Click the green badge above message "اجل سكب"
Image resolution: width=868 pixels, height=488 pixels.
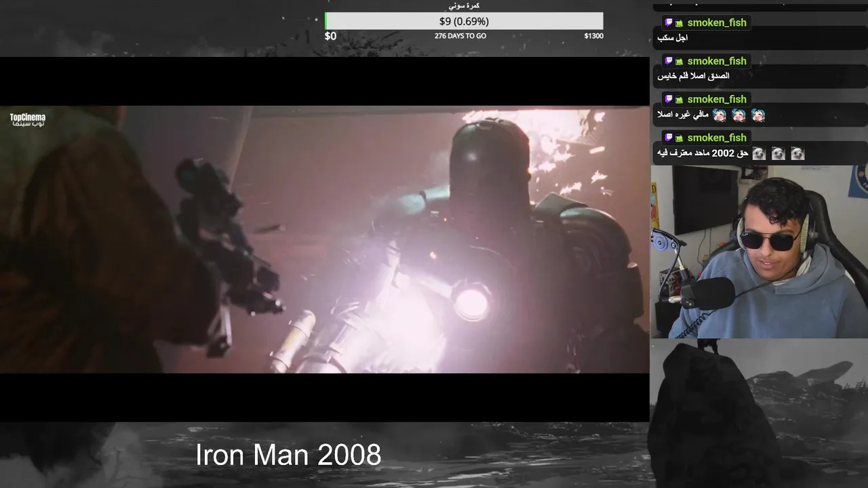679,23
